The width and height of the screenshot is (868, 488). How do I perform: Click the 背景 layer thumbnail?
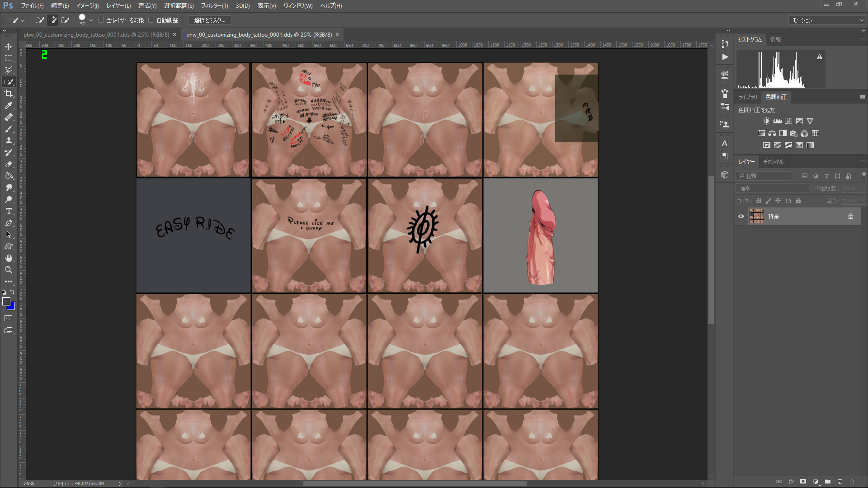(x=756, y=216)
